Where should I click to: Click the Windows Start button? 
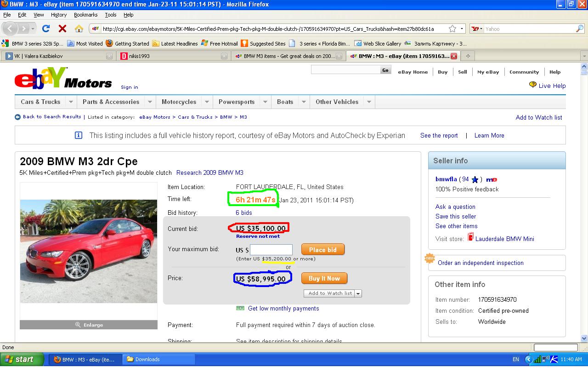point(22,359)
